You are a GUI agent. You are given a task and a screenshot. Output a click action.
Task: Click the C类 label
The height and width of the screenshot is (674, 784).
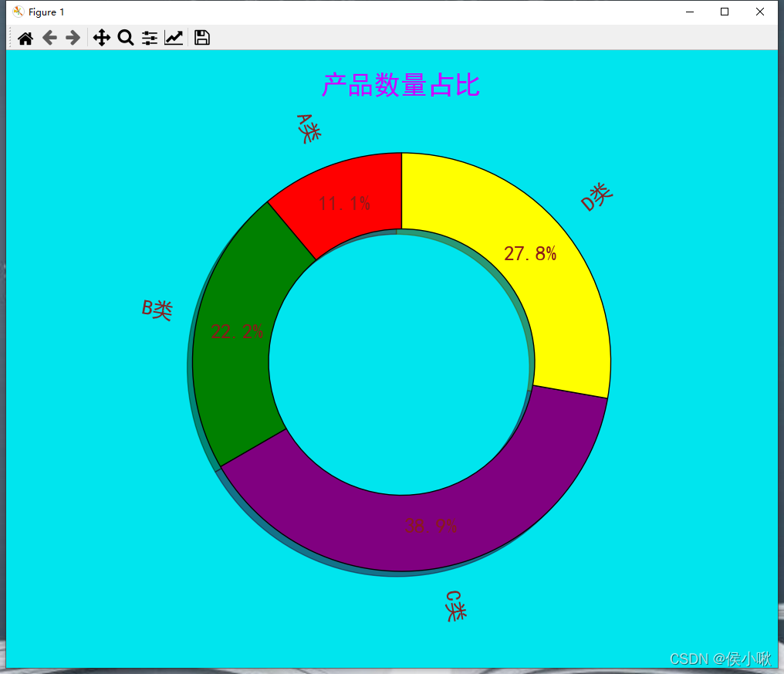point(455,606)
